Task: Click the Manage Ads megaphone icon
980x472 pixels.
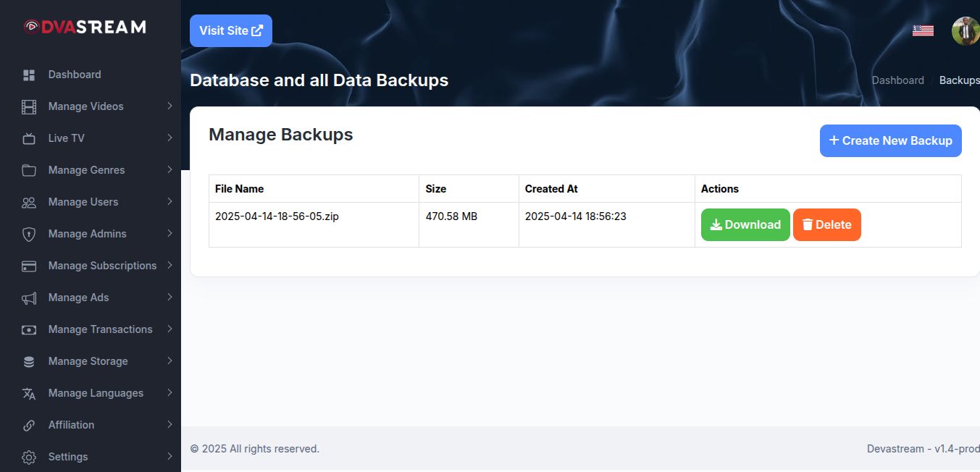Action: [x=29, y=298]
